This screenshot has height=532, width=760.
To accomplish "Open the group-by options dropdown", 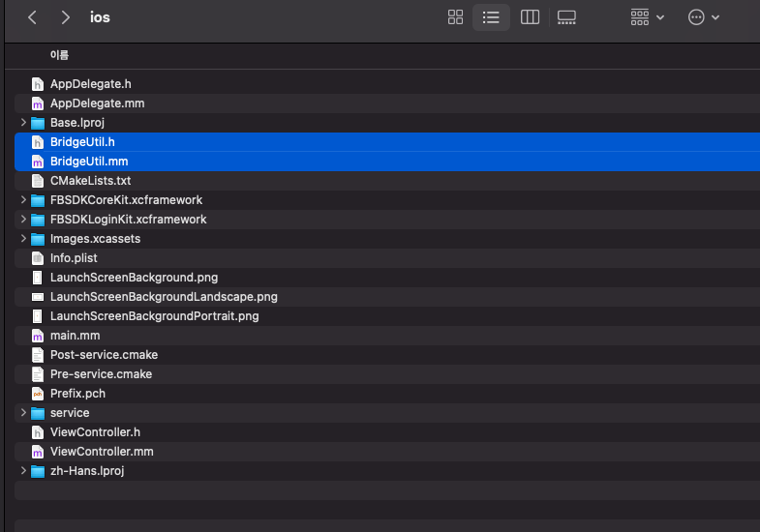I will click(x=647, y=17).
